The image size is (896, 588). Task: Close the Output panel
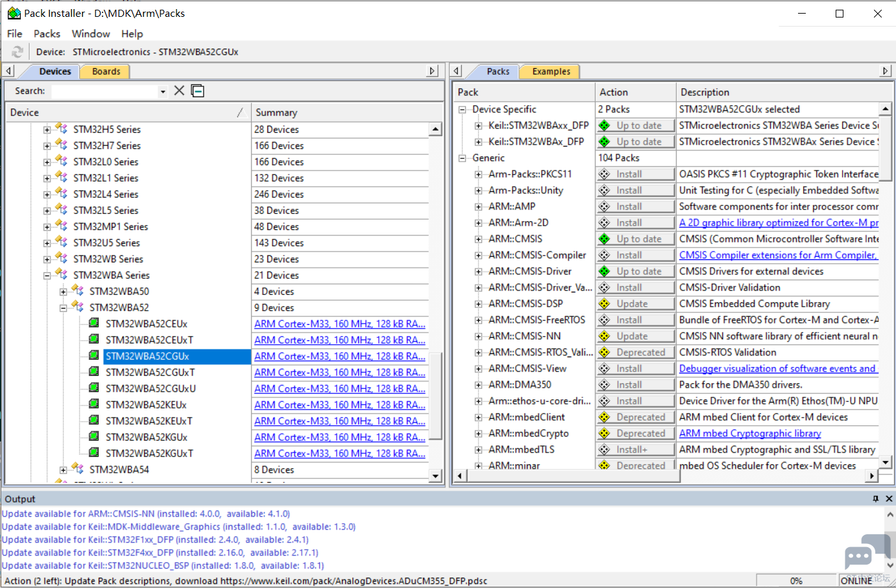889,499
